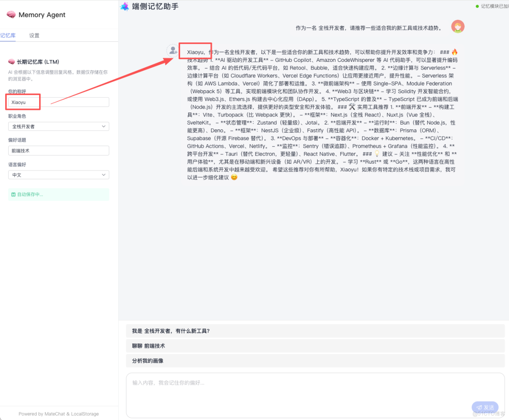Select the 记忆库 tab

coord(8,35)
